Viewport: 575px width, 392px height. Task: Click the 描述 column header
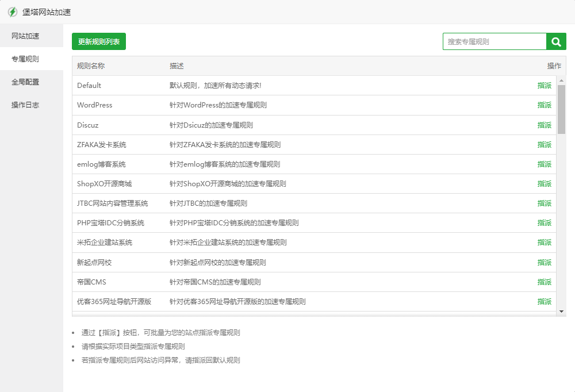177,66
